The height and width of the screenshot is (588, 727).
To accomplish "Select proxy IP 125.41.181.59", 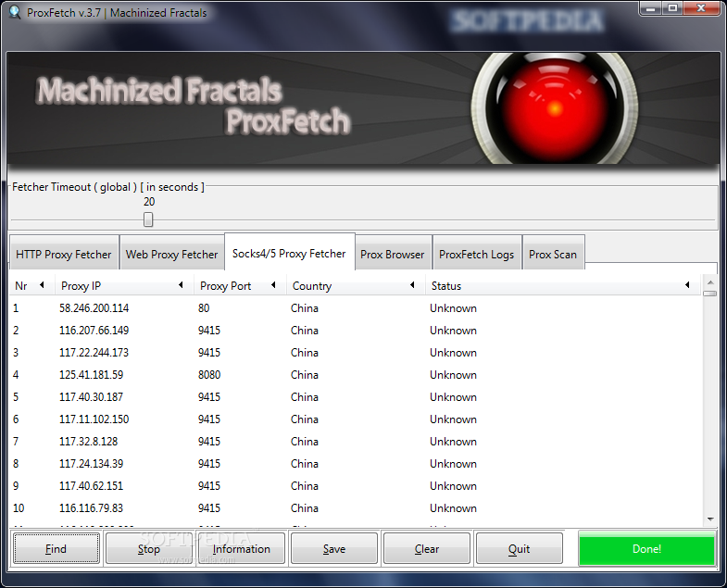I will 92,375.
